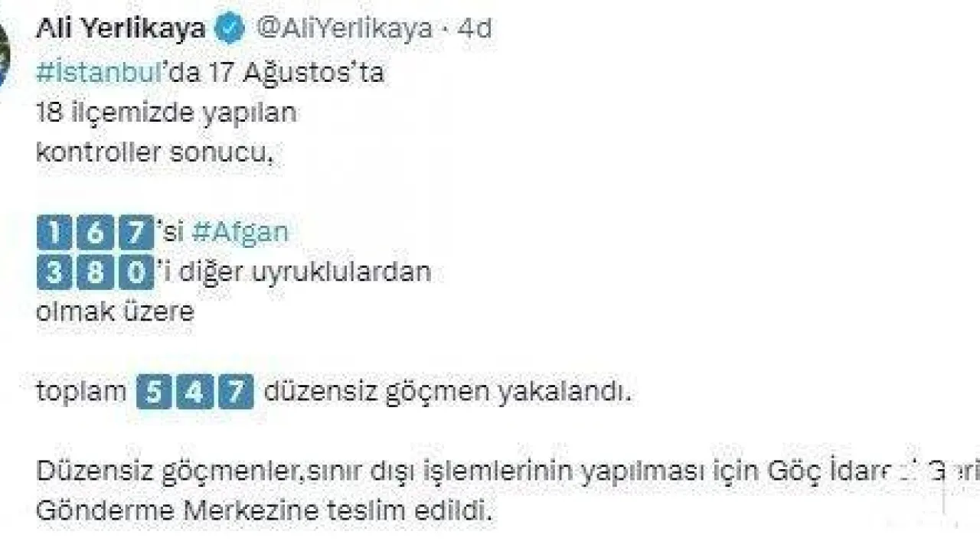Click the keycap 0 emoji
The image size is (980, 551).
pos(136,273)
